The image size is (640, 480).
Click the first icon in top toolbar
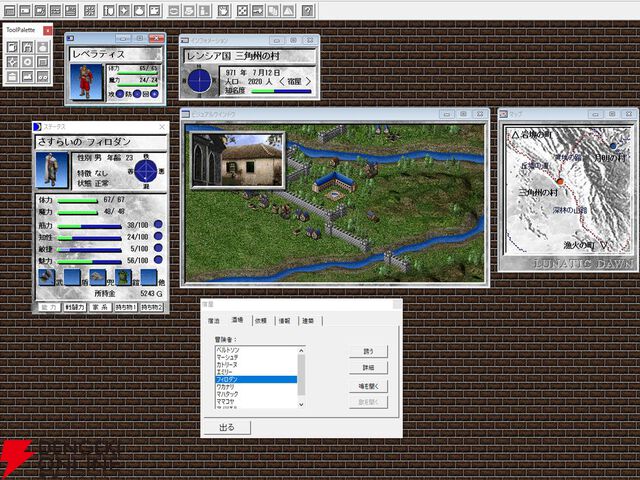click(9, 10)
